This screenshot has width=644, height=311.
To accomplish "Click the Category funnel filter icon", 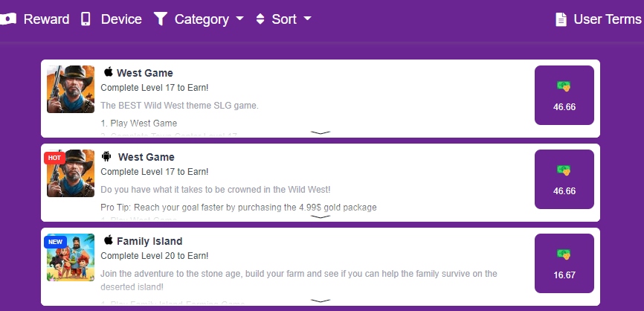I will (161, 19).
